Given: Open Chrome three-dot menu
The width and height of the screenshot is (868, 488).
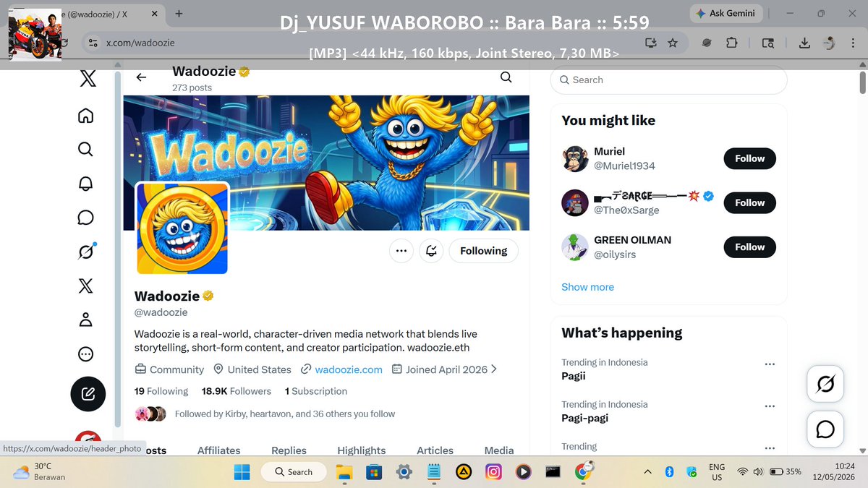Looking at the screenshot, I should click(x=852, y=43).
